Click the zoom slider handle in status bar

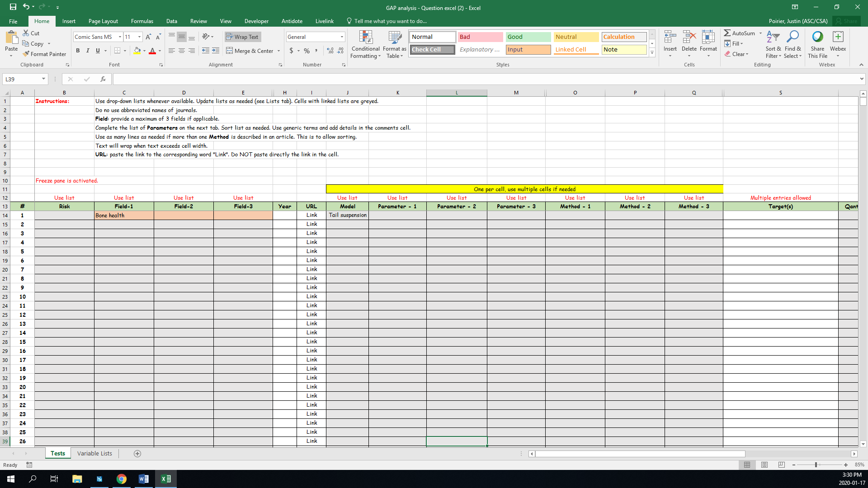tap(816, 465)
